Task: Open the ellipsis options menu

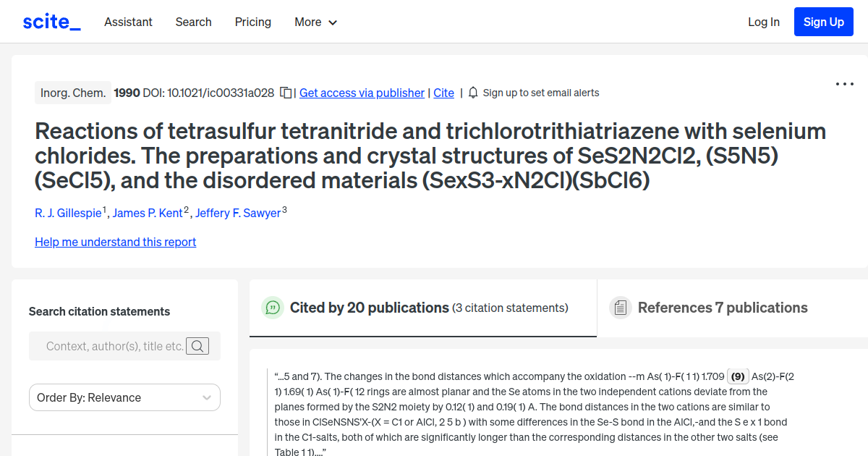Action: click(x=844, y=84)
